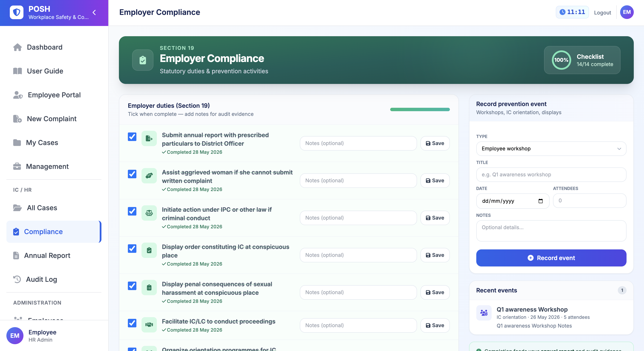Save the Display penal consequences duty
644x351 pixels.
[x=435, y=292]
